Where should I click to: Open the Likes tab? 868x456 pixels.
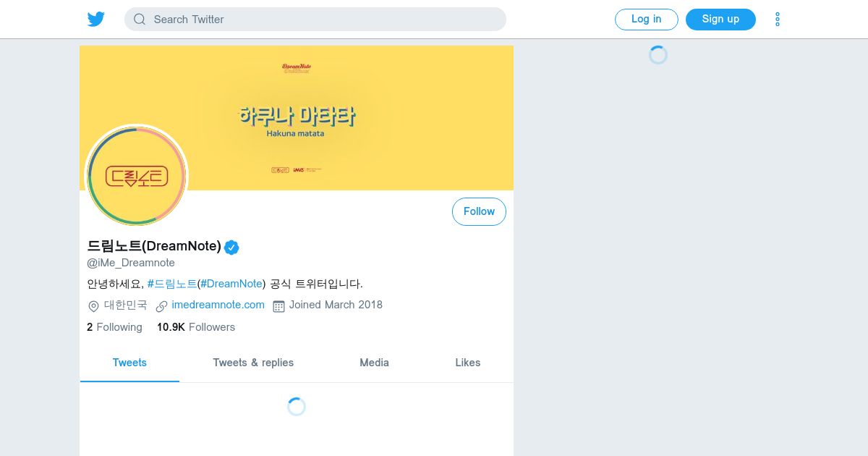(468, 363)
